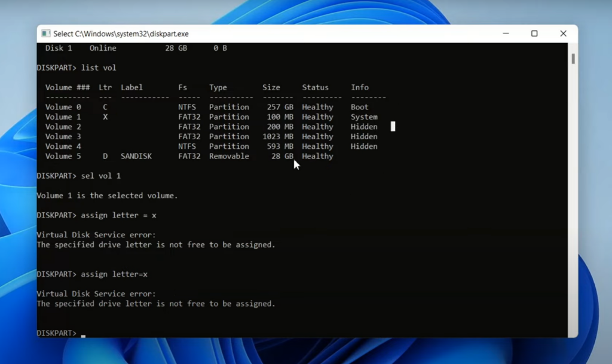The width and height of the screenshot is (612, 364).
Task: Click the 'Volume 5' row label
Action: 63,156
